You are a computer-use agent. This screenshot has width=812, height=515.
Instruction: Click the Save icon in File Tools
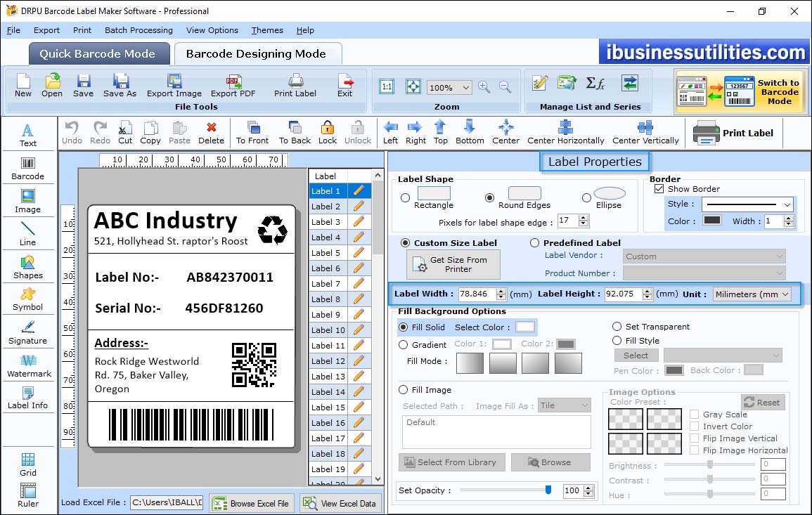83,86
